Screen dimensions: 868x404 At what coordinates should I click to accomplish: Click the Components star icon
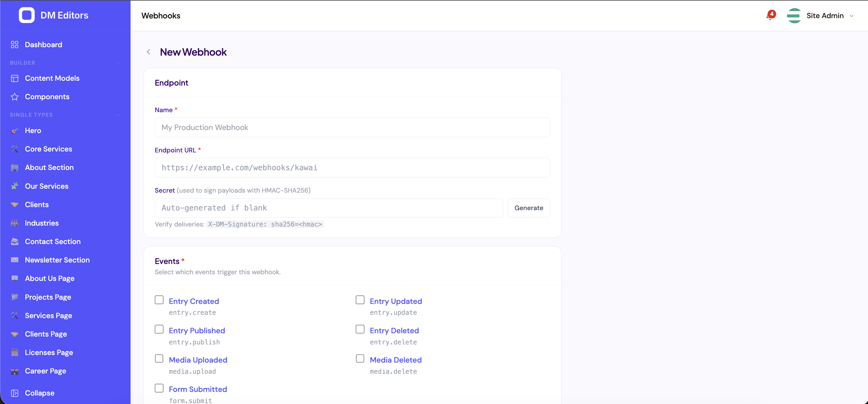[x=15, y=97]
